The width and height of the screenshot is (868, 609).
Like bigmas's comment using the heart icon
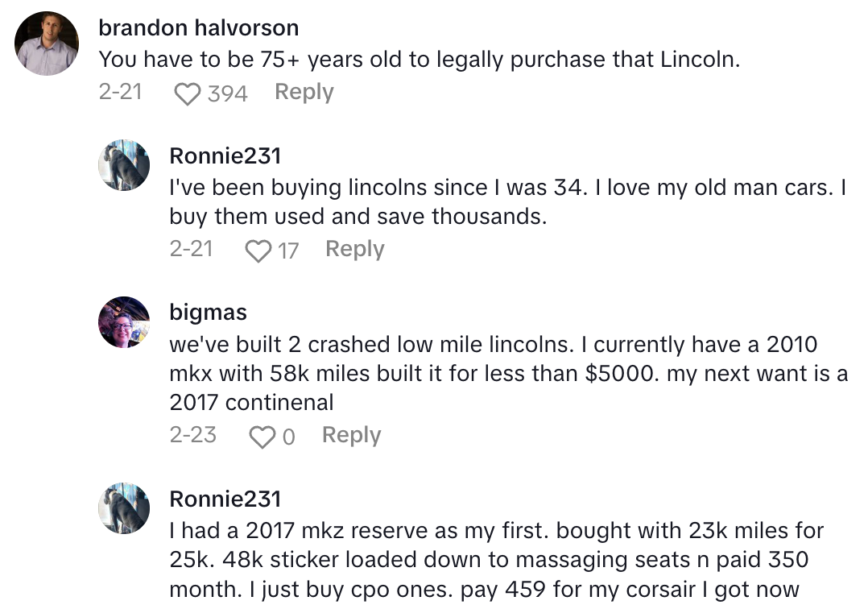[262, 437]
